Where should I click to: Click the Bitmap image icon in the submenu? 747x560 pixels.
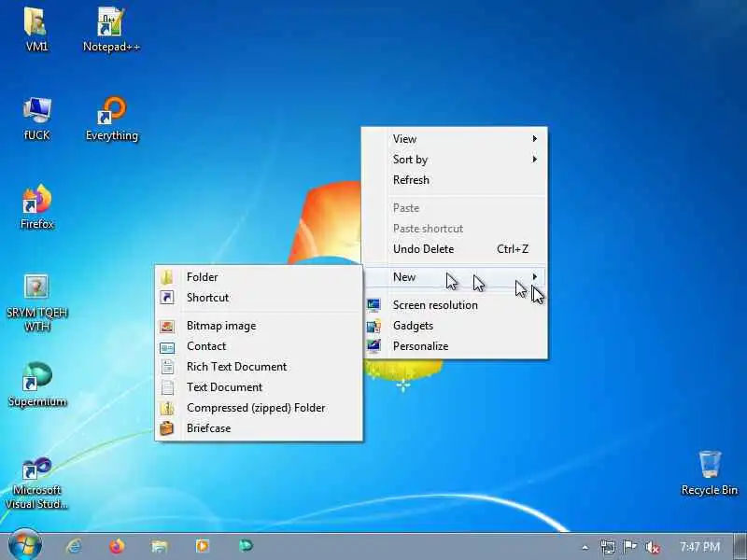[167, 326]
